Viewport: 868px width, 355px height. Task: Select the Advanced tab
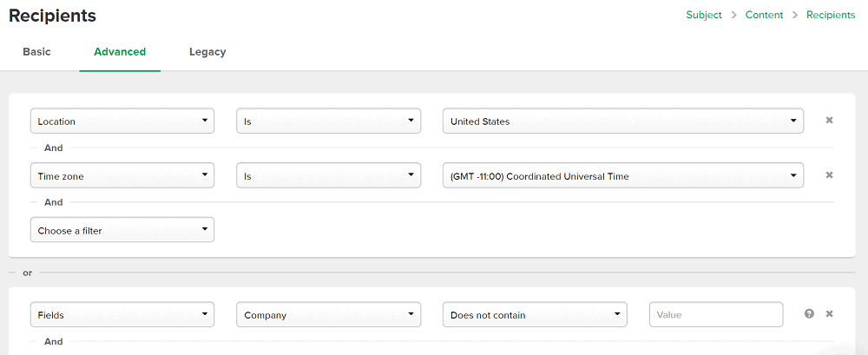[120, 52]
